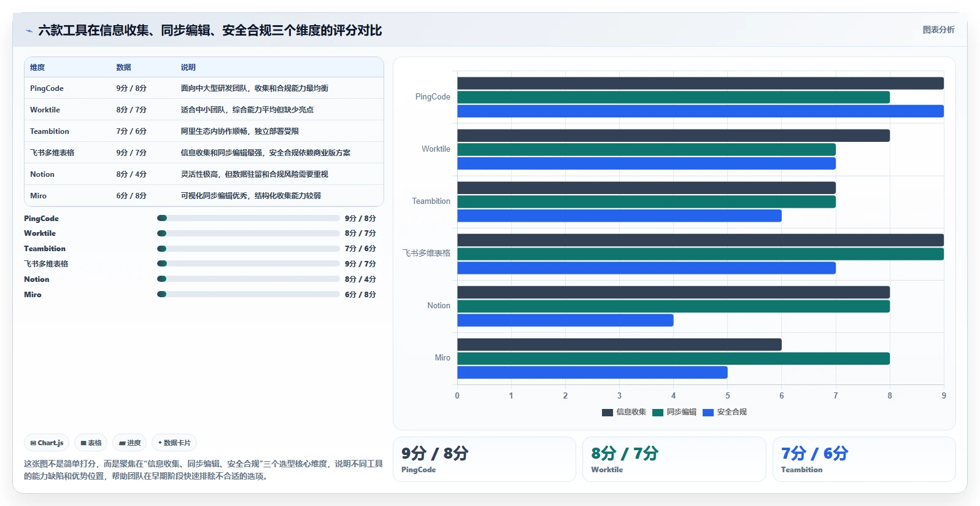The image size is (980, 506).
Task: Select the Notion table row name
Action: click(42, 174)
